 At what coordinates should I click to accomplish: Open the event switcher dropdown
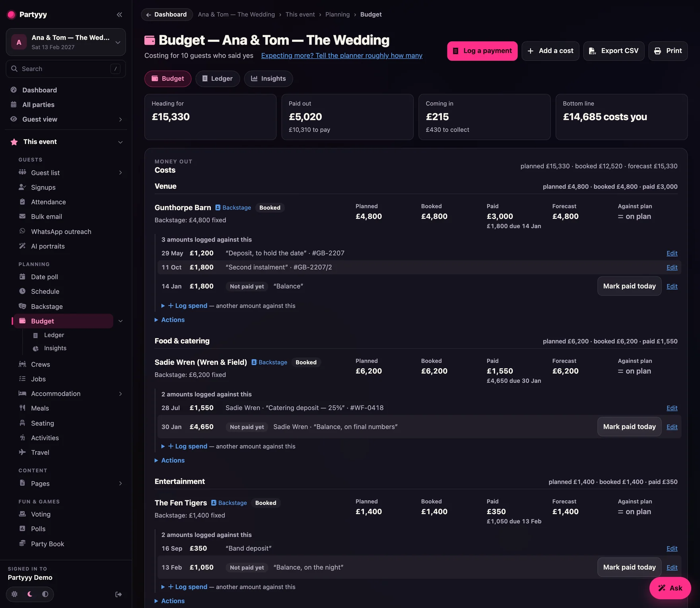pyautogui.click(x=66, y=42)
